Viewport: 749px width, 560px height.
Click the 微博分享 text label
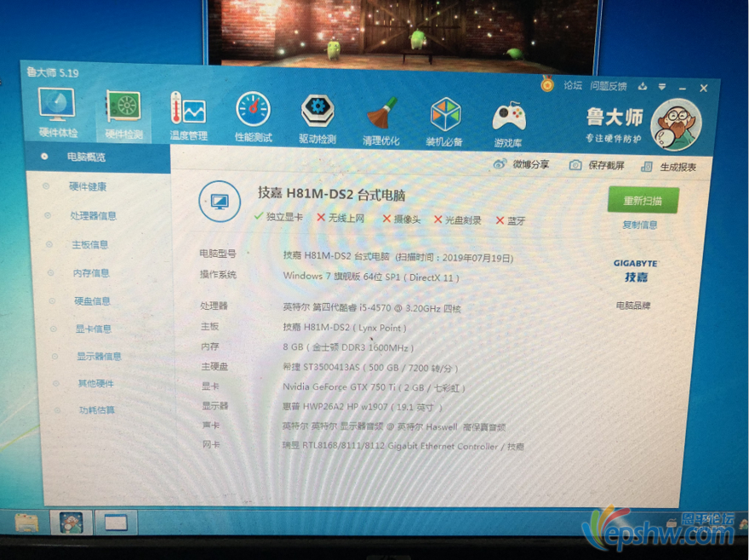531,164
